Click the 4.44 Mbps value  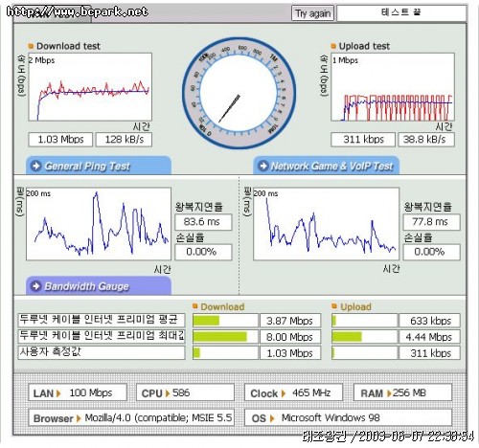tap(430, 337)
